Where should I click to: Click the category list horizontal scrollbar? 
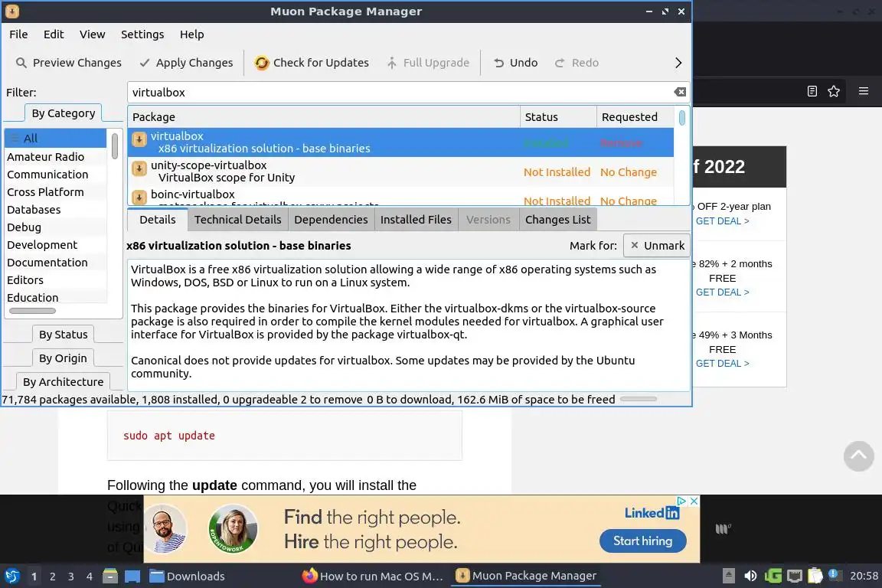33,311
